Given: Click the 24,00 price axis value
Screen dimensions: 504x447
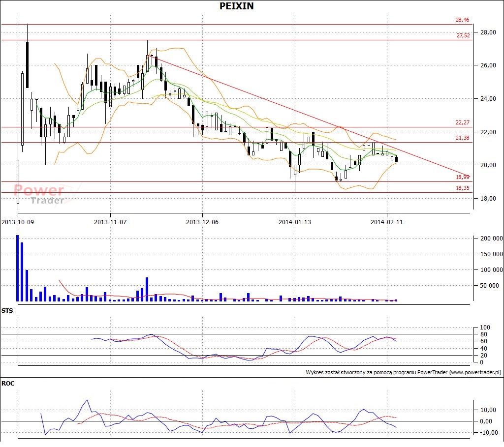Looking at the screenshot, I should tap(488, 99).
